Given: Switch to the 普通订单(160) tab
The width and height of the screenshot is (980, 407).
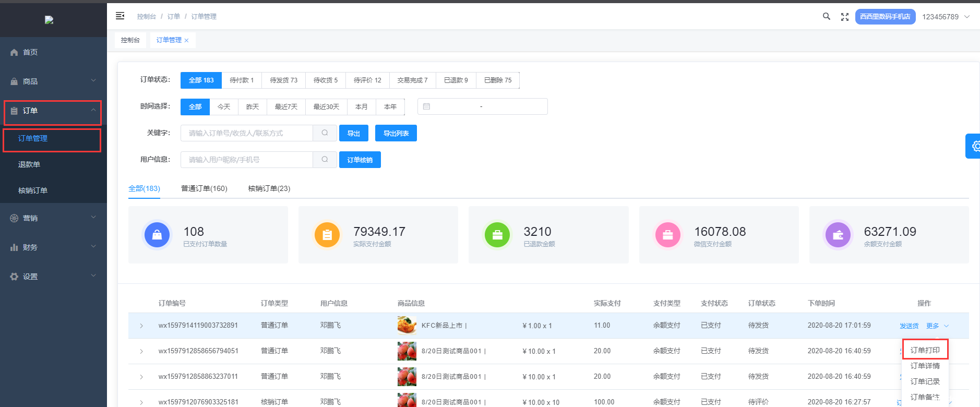Looking at the screenshot, I should 204,188.
